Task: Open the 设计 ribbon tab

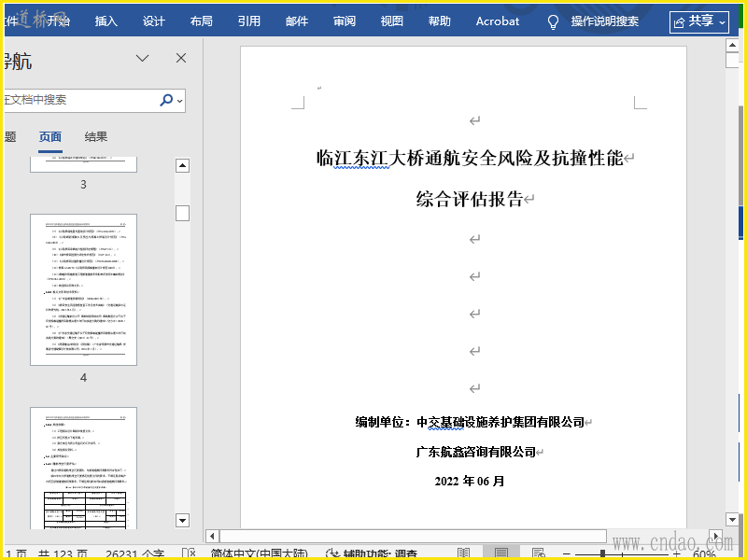Action: click(153, 21)
